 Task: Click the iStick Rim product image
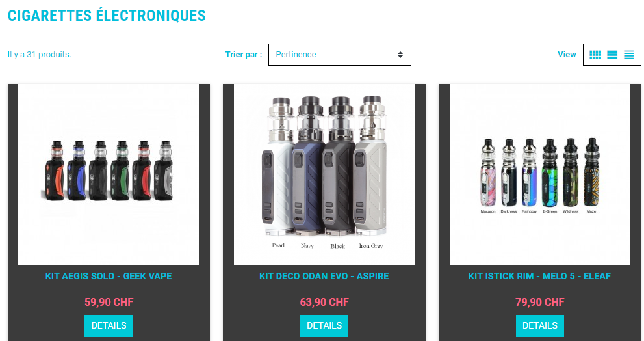(539, 174)
